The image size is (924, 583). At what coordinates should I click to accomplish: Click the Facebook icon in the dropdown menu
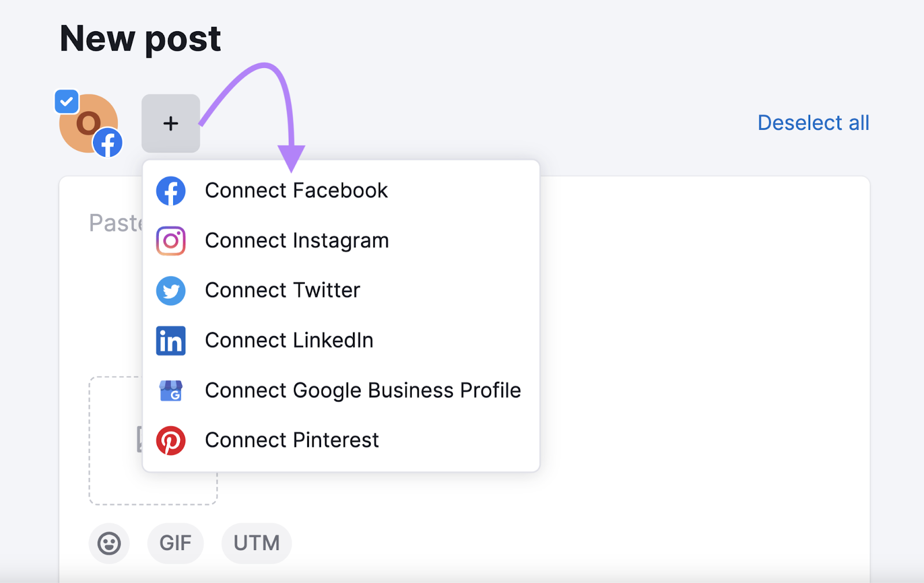pos(170,191)
